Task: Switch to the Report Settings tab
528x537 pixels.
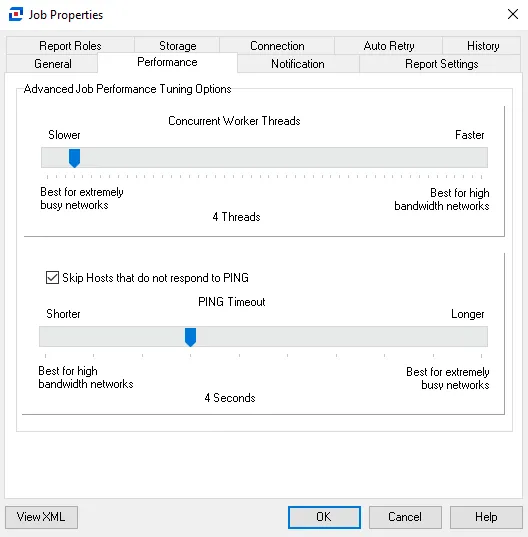Action: coord(441,64)
